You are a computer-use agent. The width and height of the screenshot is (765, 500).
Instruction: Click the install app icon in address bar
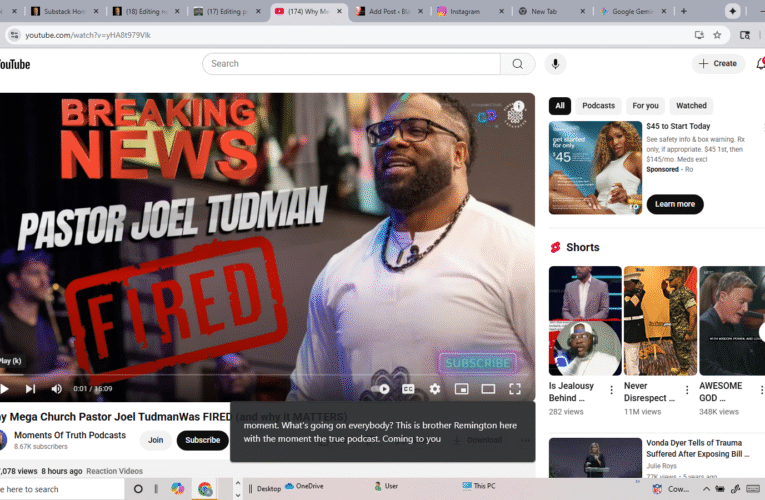pyautogui.click(x=699, y=35)
